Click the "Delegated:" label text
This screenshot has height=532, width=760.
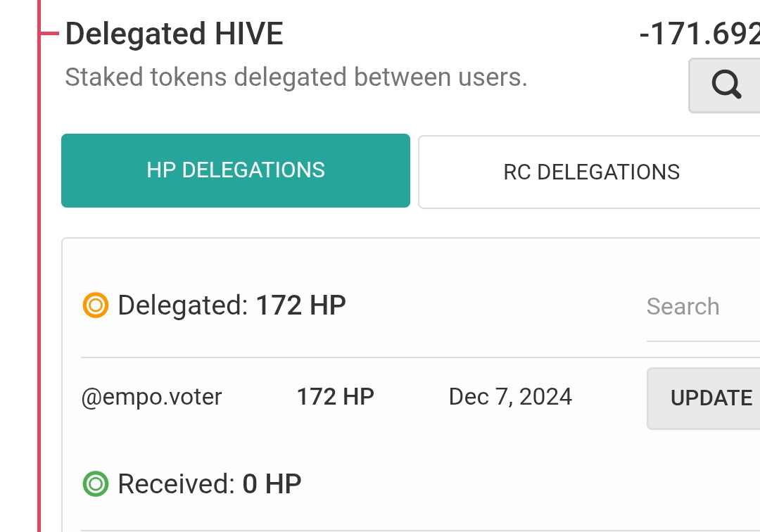point(183,306)
